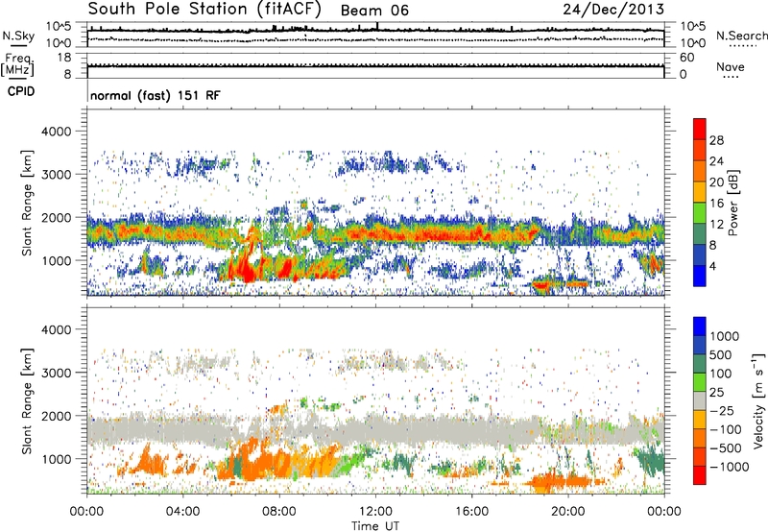Screen dimensions: 768x532
Task: Pick the power color between 24 and 28
Action: point(700,150)
